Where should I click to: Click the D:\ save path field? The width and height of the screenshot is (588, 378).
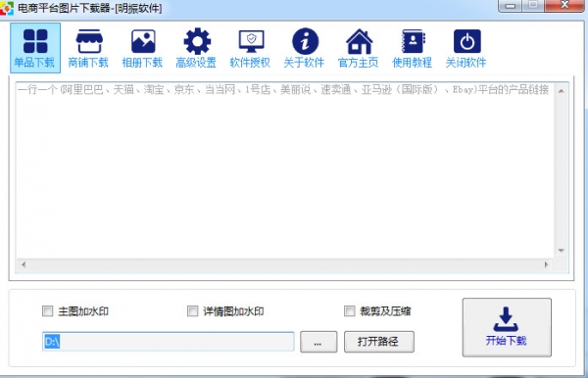168,342
